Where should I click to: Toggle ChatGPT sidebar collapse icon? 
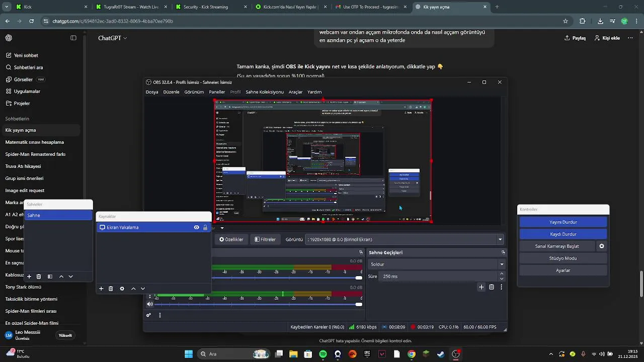(x=73, y=38)
